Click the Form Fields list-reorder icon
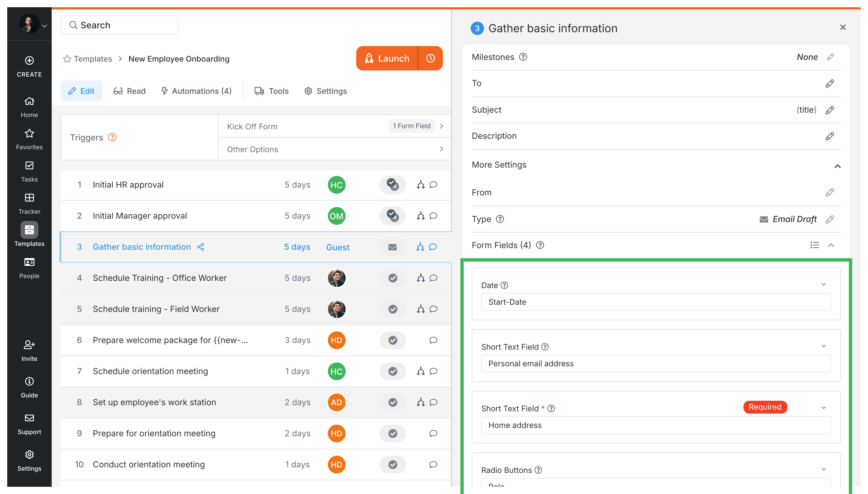Viewport: 868px width, 494px height. [814, 245]
